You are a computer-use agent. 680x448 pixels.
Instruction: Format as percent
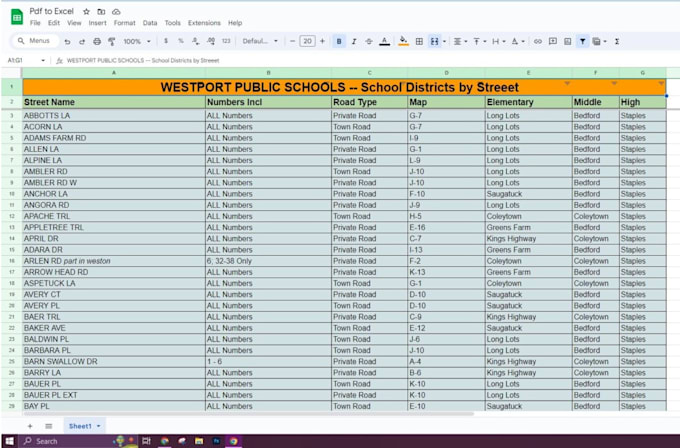(180, 41)
